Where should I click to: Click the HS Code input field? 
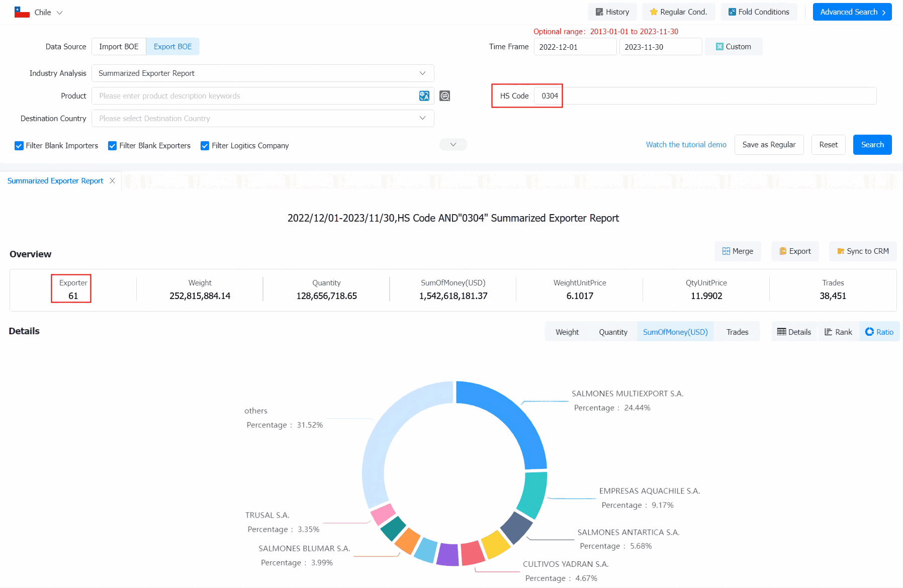(x=705, y=96)
